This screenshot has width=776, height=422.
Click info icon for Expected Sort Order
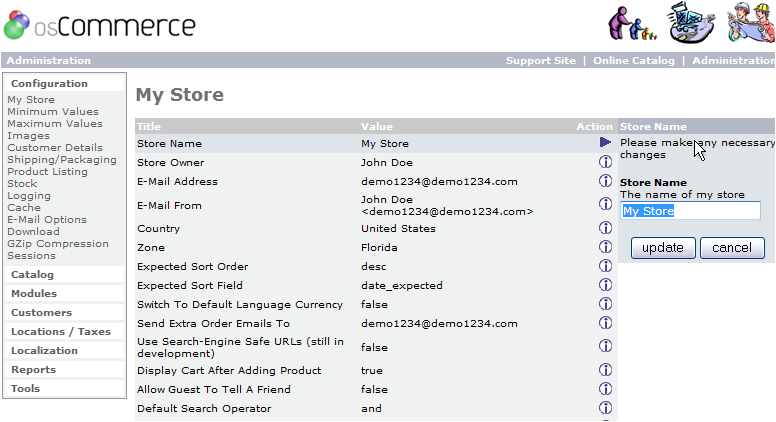(605, 266)
